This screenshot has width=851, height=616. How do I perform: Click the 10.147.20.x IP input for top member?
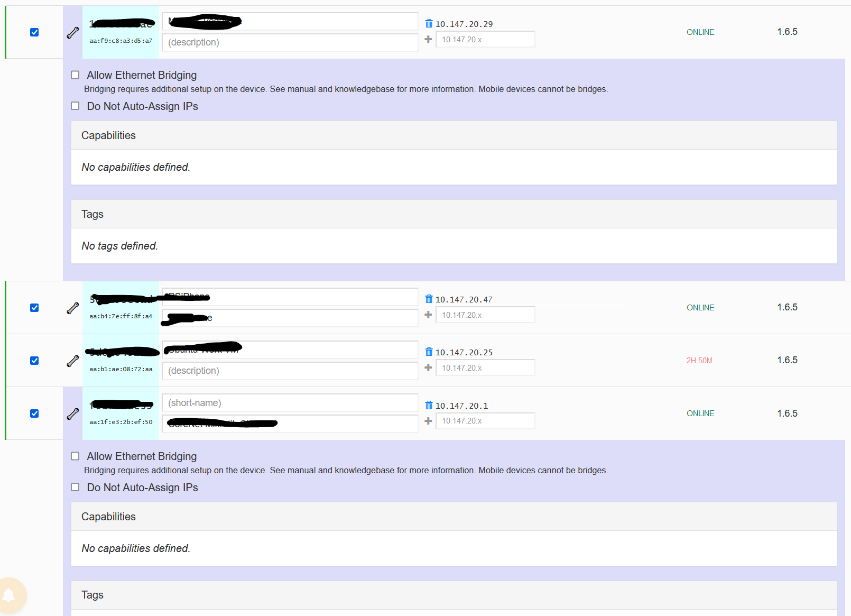point(485,39)
